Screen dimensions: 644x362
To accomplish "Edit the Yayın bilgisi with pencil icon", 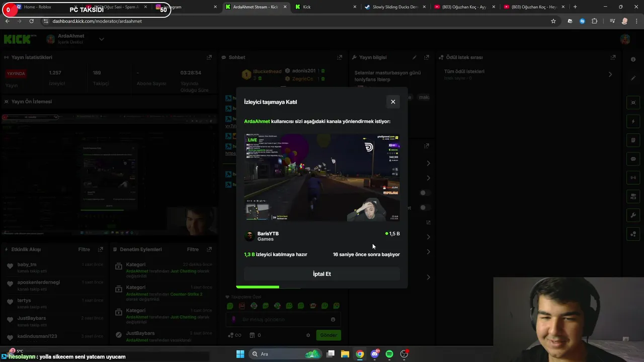I will (x=415, y=57).
